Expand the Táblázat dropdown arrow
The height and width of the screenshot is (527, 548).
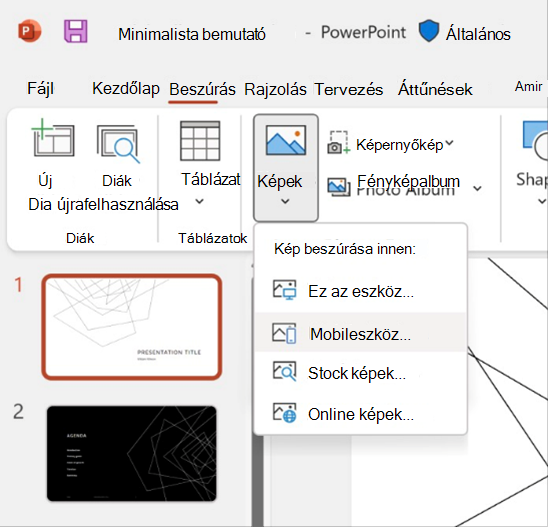click(199, 201)
